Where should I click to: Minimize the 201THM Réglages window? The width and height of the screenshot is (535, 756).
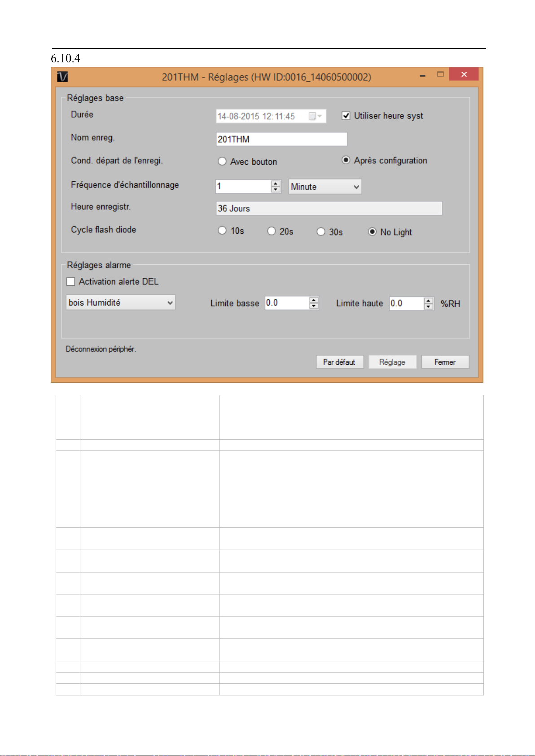coord(422,75)
